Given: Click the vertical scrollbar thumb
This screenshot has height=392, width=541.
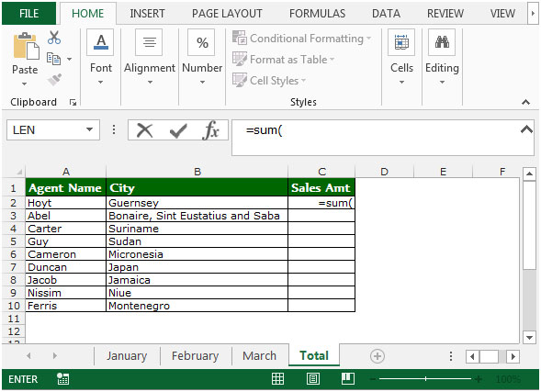Looking at the screenshot, I should (529, 225).
